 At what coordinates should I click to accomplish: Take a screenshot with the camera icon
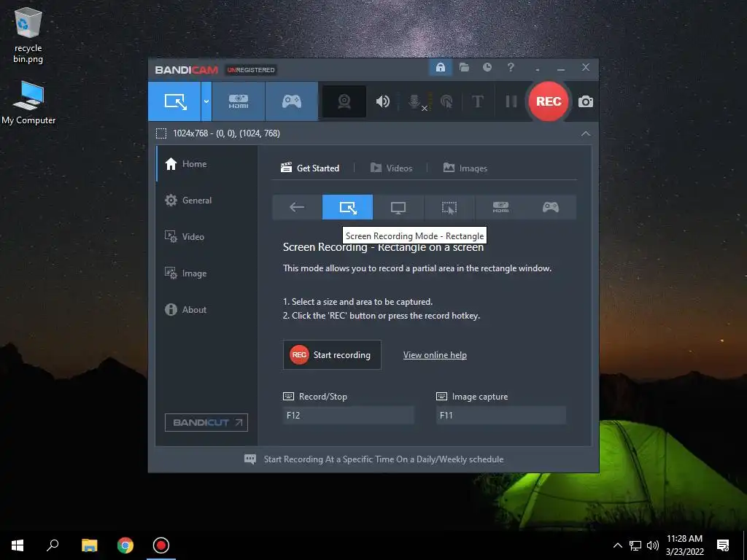(586, 101)
